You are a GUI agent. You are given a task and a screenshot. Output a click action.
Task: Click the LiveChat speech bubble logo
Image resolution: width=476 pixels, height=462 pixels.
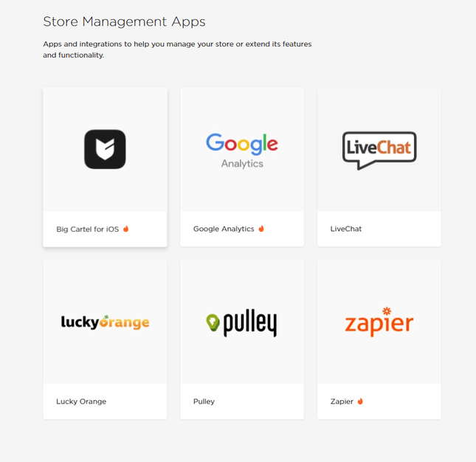[379, 151]
